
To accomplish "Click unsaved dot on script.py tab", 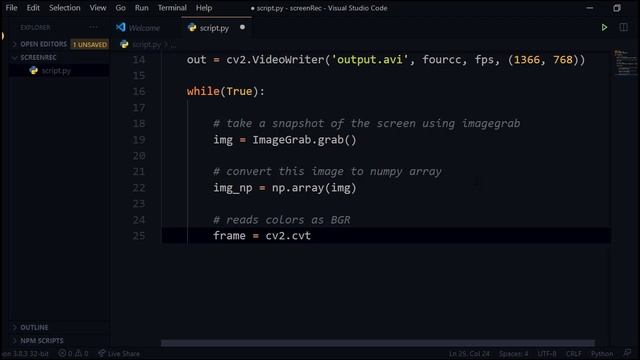I will pyautogui.click(x=242, y=27).
